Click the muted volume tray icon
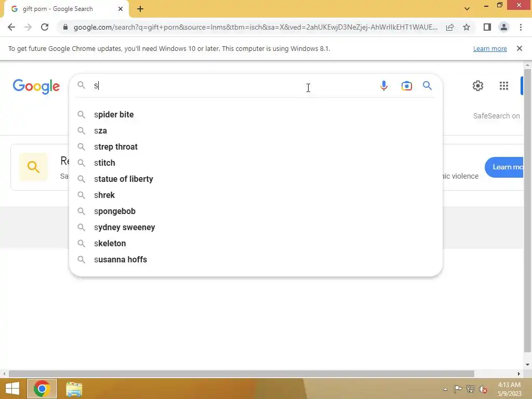The width and height of the screenshot is (532, 399). coord(483,389)
